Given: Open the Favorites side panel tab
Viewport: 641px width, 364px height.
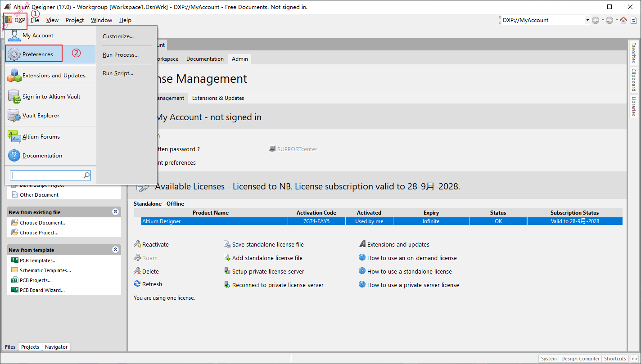Looking at the screenshot, I should coord(633,53).
